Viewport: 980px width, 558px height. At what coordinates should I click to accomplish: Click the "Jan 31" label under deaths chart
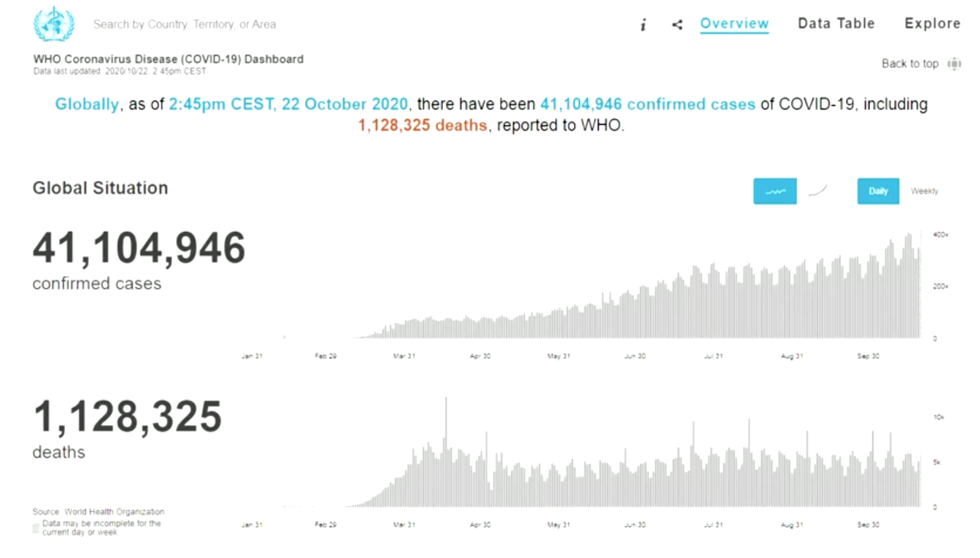pyautogui.click(x=252, y=525)
